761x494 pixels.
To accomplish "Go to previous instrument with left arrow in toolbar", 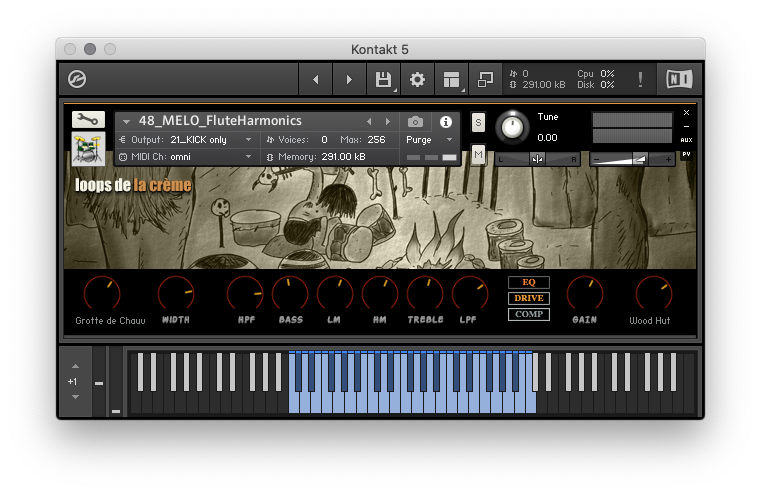I will click(315, 79).
